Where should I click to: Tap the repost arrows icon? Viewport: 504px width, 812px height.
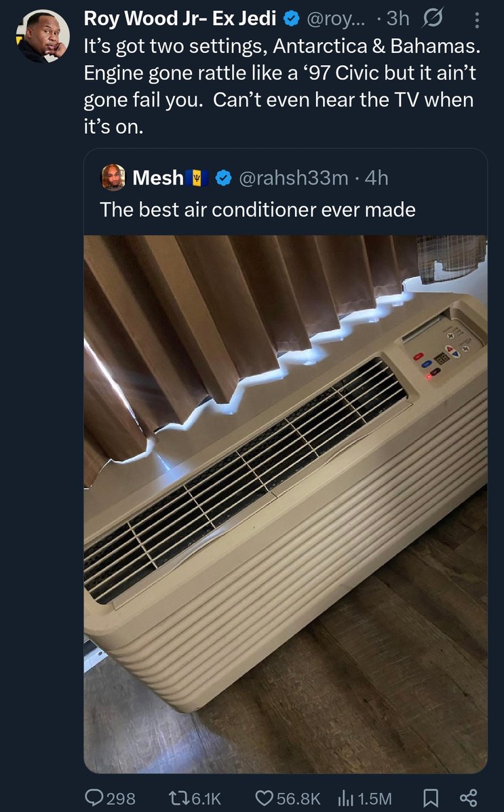click(x=179, y=798)
